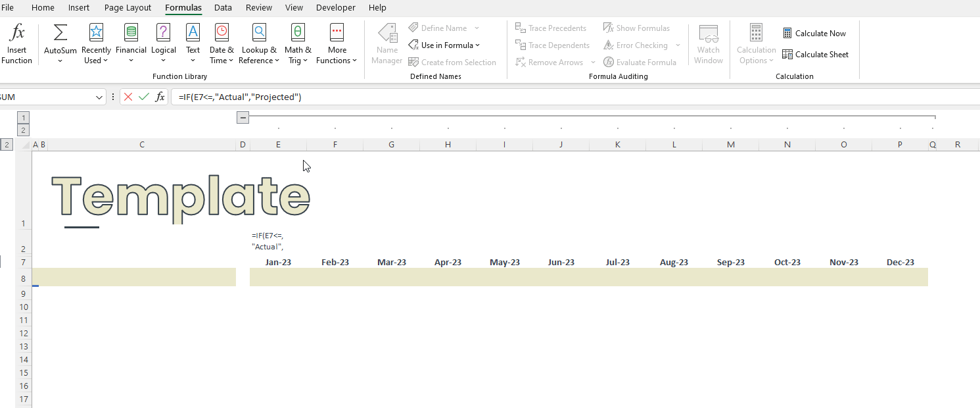Switch to the Data ribbon tab

223,7
